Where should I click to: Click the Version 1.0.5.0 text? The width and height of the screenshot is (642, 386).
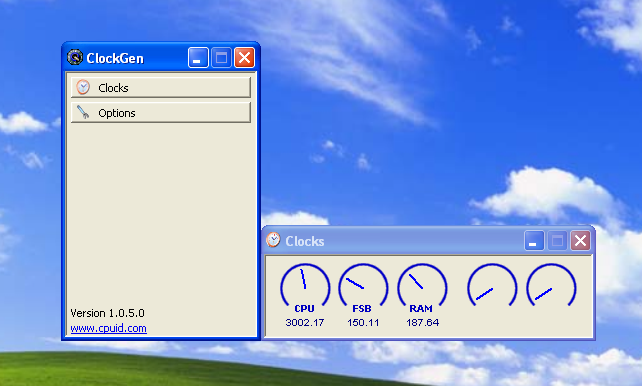107,313
